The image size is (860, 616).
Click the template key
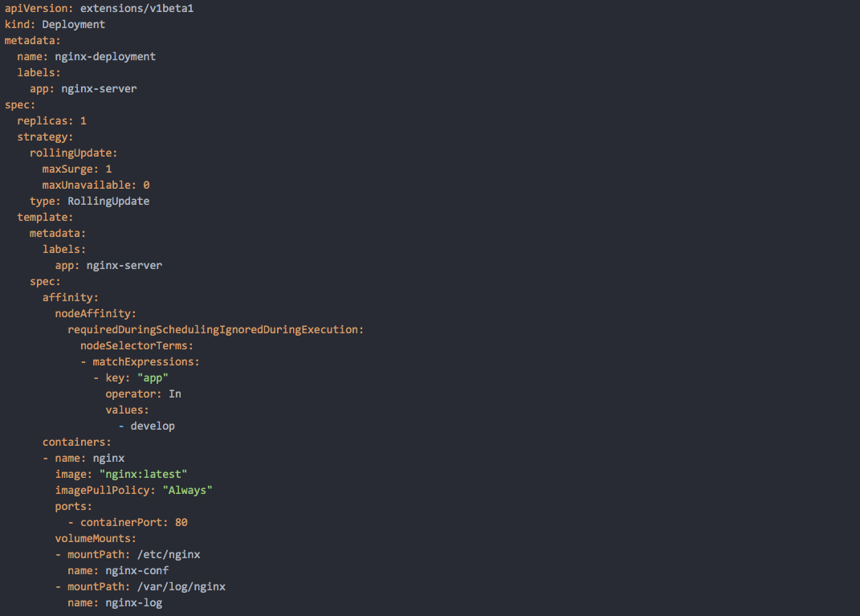[43, 218]
